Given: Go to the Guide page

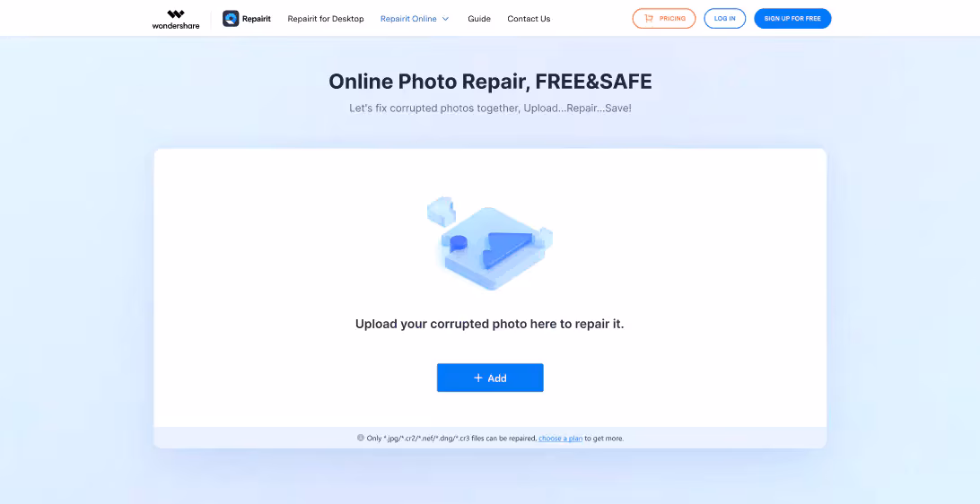Looking at the screenshot, I should tap(478, 19).
